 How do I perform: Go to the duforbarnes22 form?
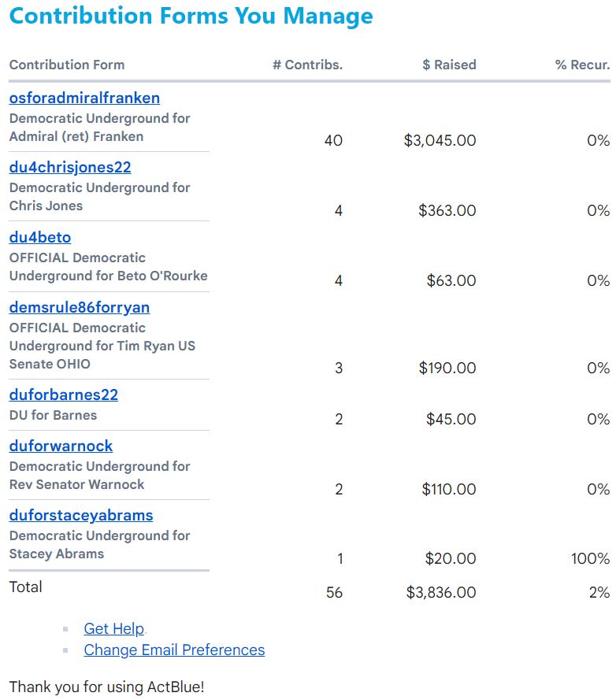tap(64, 394)
